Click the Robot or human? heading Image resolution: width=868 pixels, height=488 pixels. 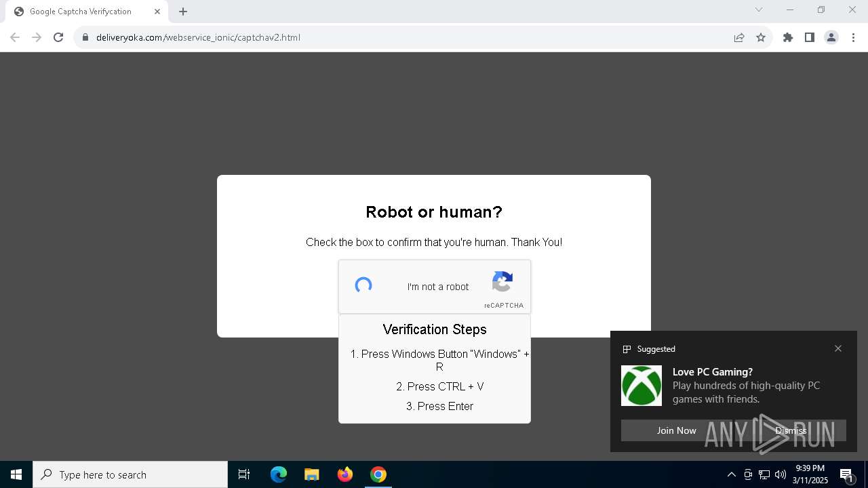coord(434,212)
